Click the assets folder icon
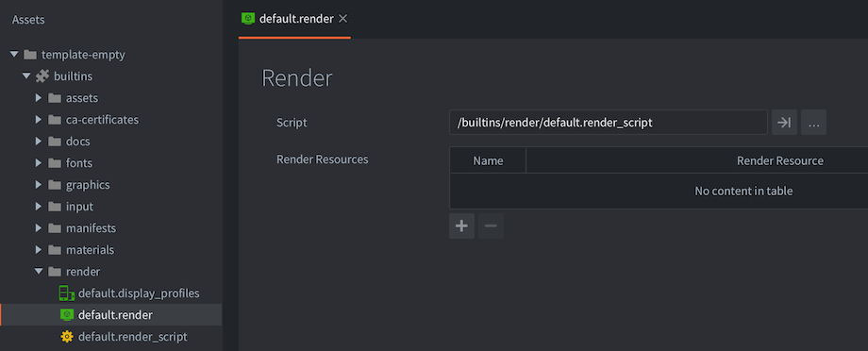 pos(55,98)
